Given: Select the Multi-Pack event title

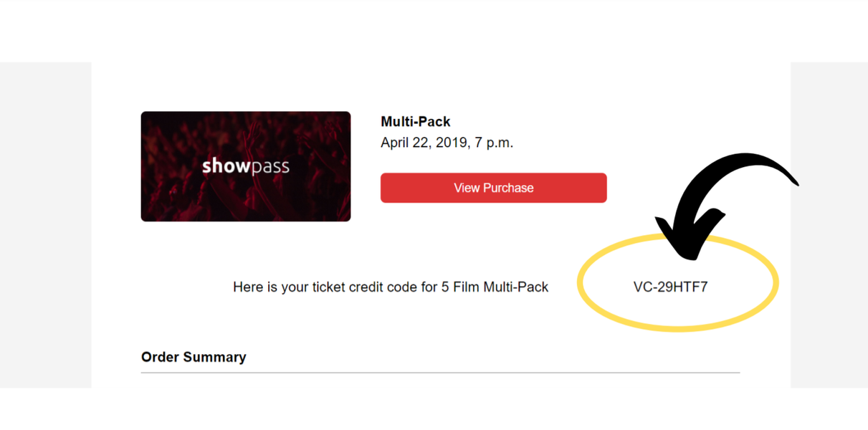Looking at the screenshot, I should click(415, 122).
